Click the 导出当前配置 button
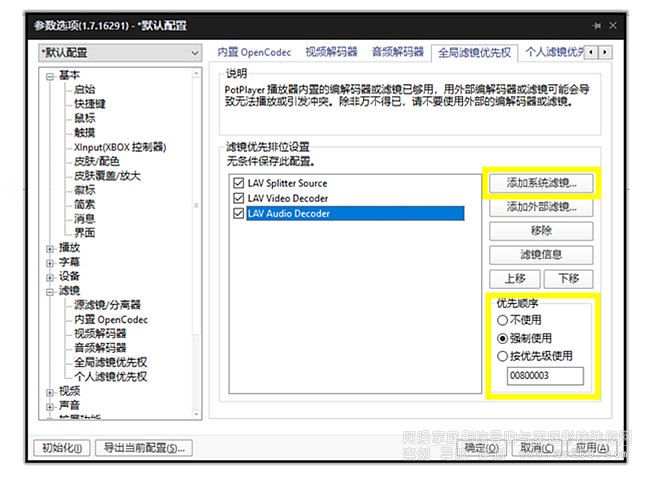This screenshot has height=485, width=650. coord(145,448)
